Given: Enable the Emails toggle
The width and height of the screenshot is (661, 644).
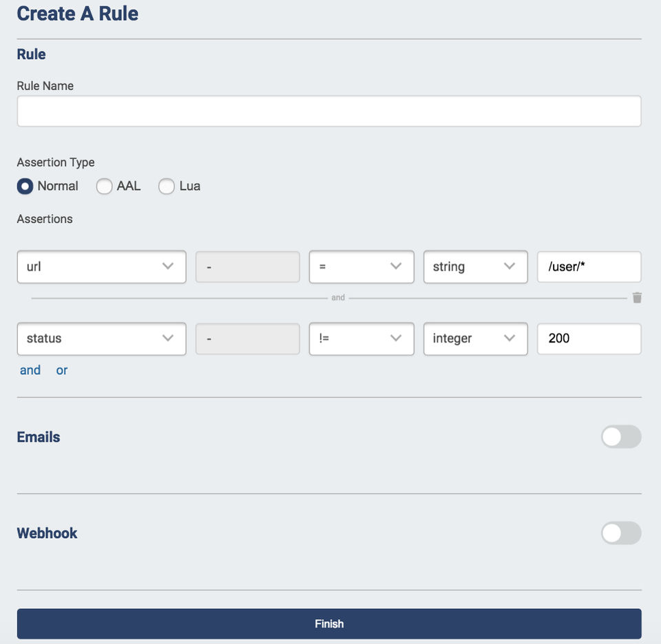Looking at the screenshot, I should (620, 437).
